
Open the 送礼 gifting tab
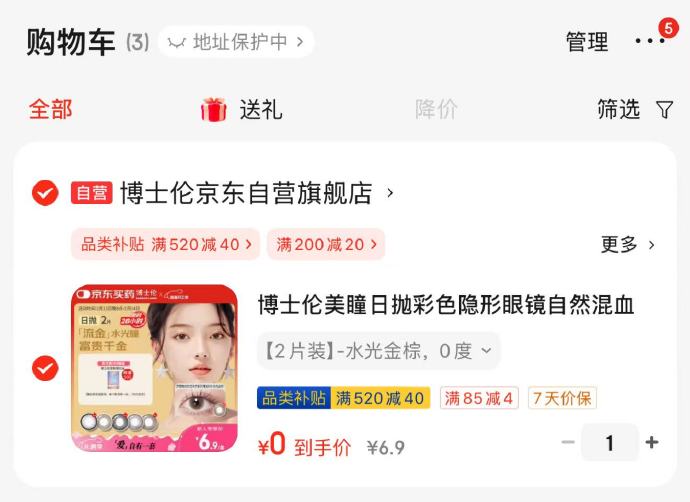point(261,110)
